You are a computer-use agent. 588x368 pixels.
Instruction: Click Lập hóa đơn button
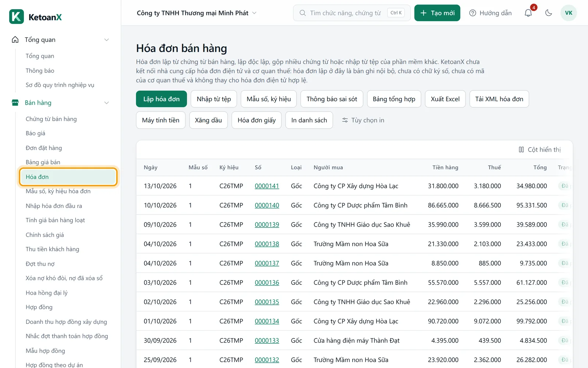point(161,99)
